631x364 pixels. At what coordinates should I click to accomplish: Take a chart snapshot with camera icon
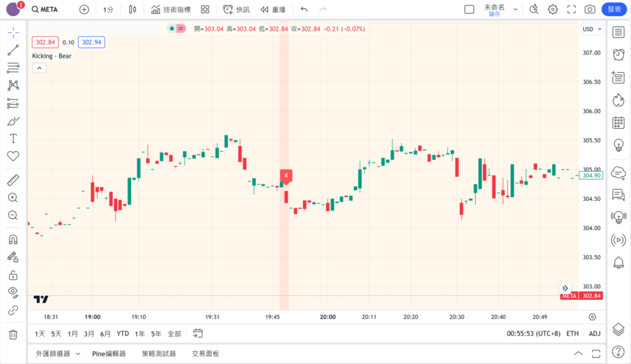590,9
